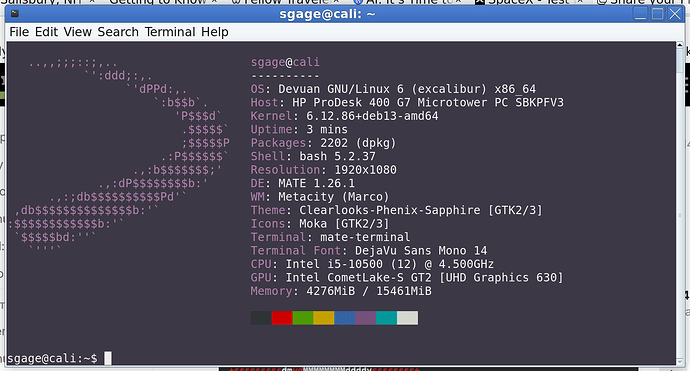
Task: Click the Kernel value '6.12.86+deb13-amd64'
Action: coord(372,116)
